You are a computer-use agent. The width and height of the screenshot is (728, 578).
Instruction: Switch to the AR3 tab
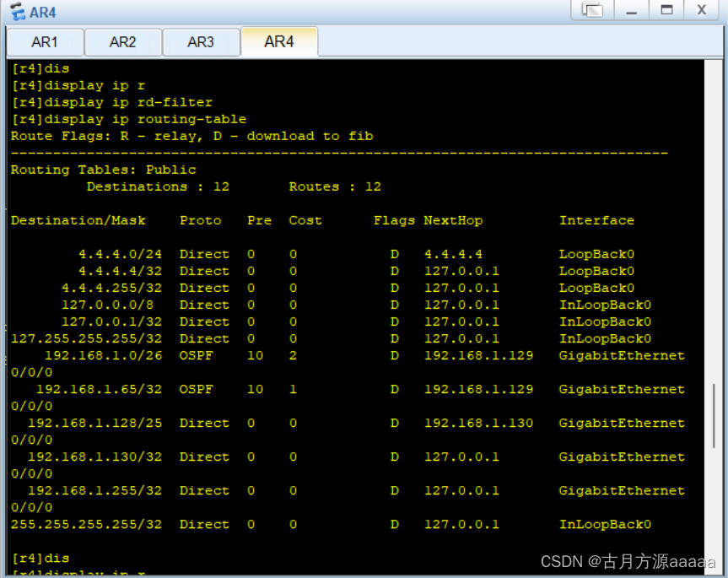pos(201,42)
